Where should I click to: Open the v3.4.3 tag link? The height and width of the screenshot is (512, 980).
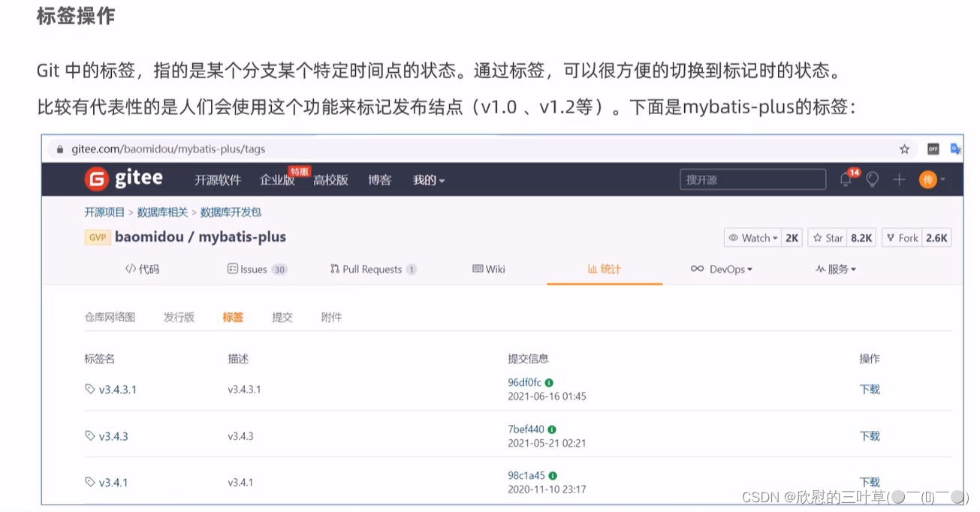point(113,436)
